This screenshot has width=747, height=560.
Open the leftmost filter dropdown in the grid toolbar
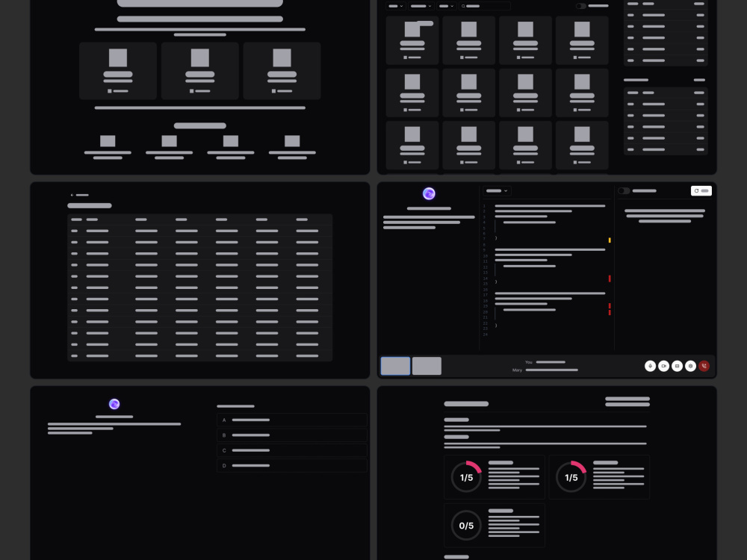tap(395, 6)
